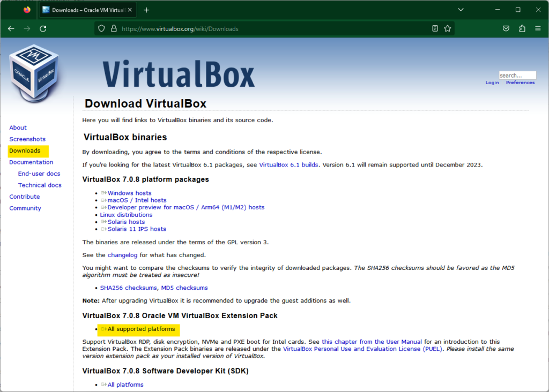Image resolution: width=549 pixels, height=392 pixels.
Task: Click the VirtualBox 7.0.8 Software Developer Kit heading
Action: coord(165,371)
